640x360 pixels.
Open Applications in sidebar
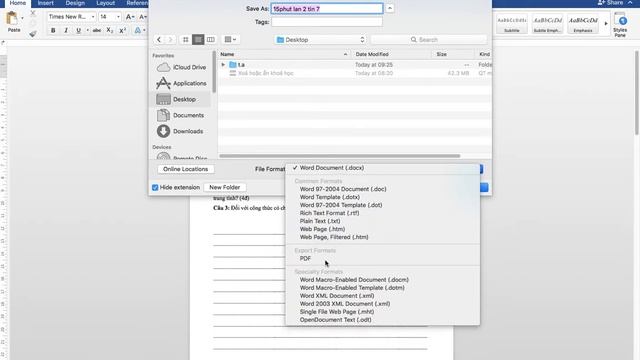(x=182, y=83)
